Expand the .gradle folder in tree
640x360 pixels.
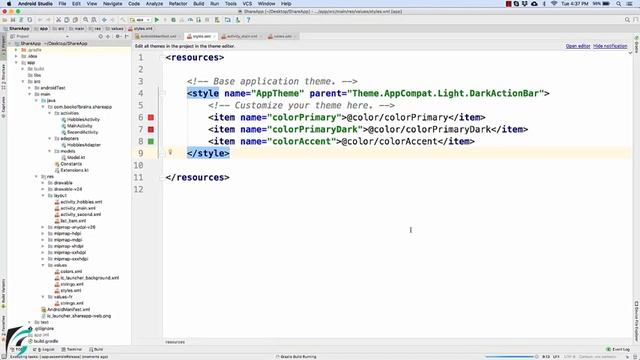pos(16,50)
